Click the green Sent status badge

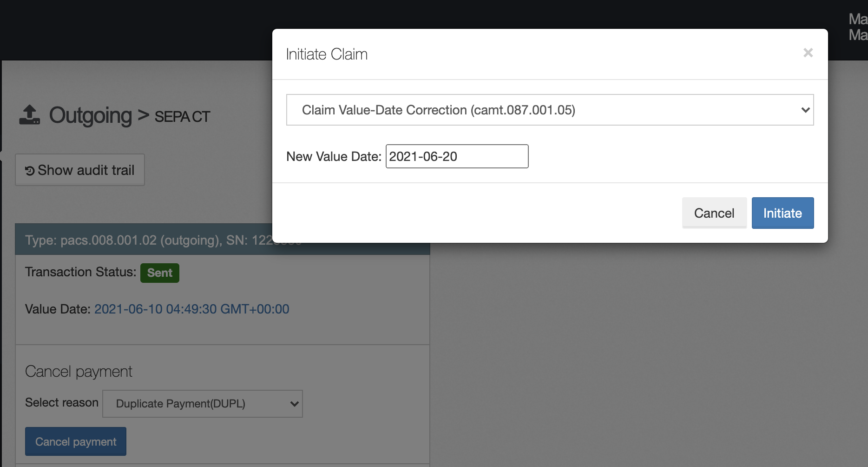159,273
